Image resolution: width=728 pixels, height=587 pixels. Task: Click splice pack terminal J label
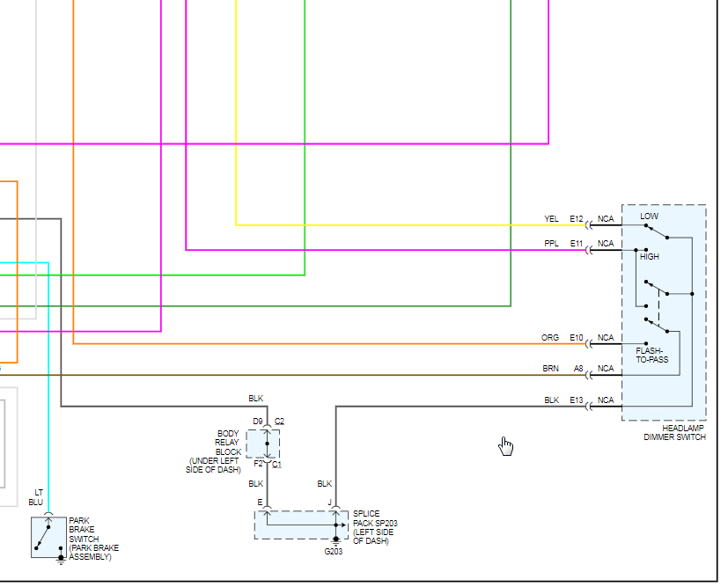329,503
